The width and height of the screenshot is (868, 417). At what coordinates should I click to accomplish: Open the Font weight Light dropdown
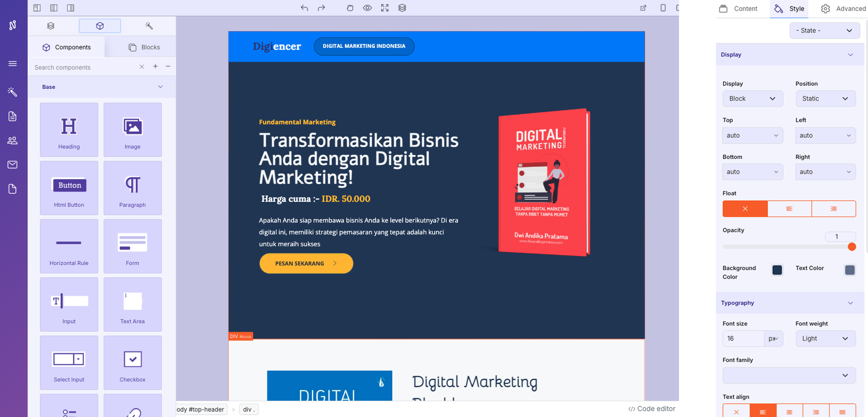(825, 339)
